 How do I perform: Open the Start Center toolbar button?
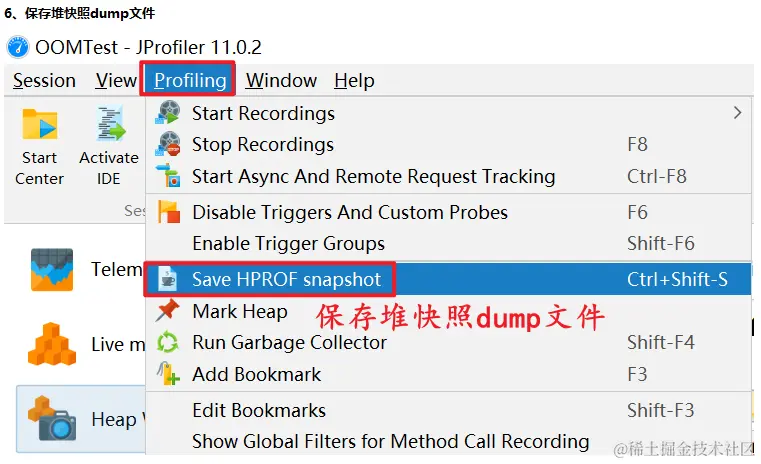click(39, 148)
